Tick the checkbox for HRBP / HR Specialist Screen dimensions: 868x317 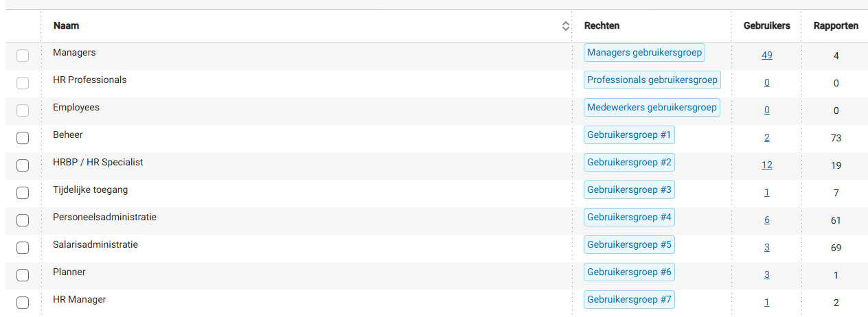(23, 165)
